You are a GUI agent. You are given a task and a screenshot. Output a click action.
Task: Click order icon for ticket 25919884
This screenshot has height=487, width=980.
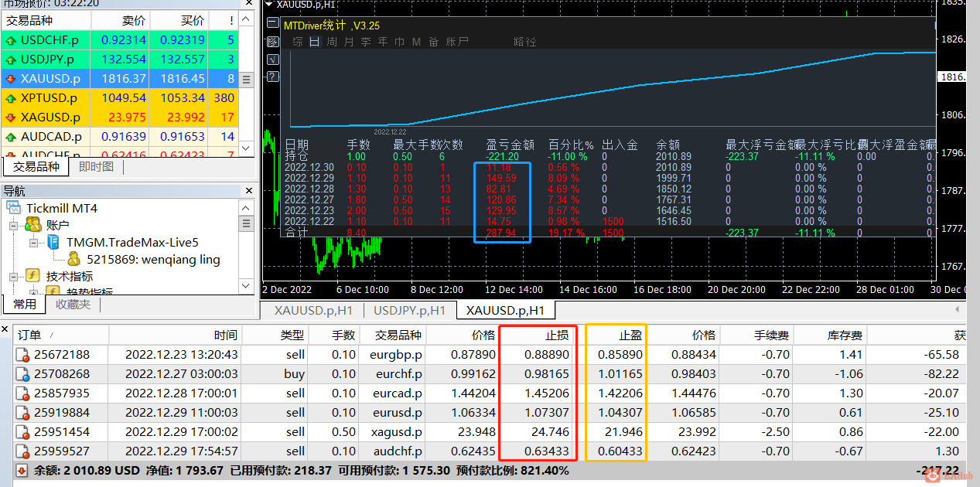(x=23, y=413)
